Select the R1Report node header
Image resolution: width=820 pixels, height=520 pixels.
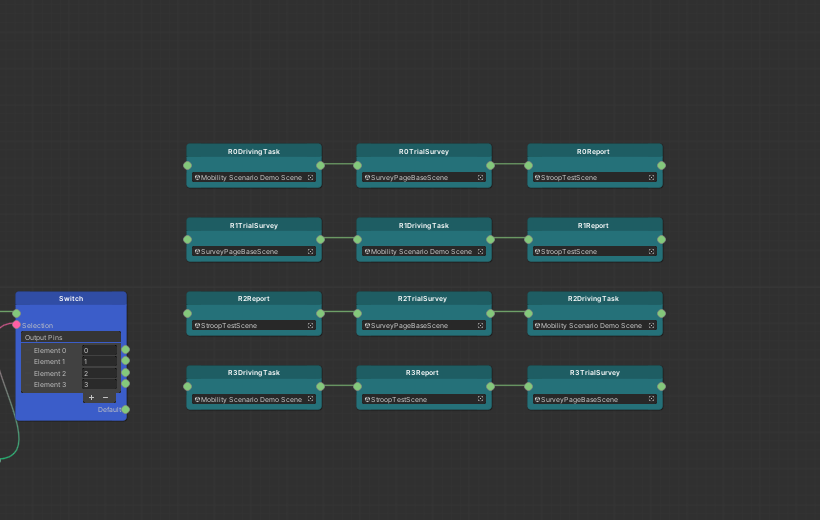pyautogui.click(x=595, y=225)
